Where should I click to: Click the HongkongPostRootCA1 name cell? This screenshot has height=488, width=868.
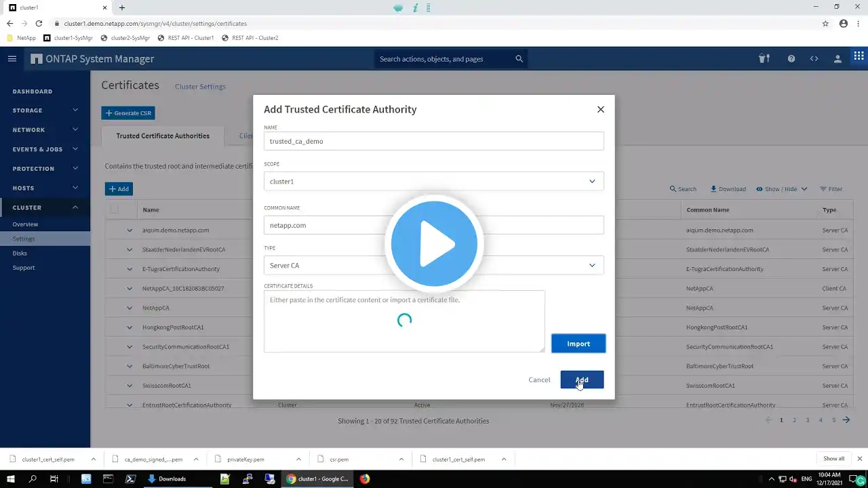click(173, 327)
